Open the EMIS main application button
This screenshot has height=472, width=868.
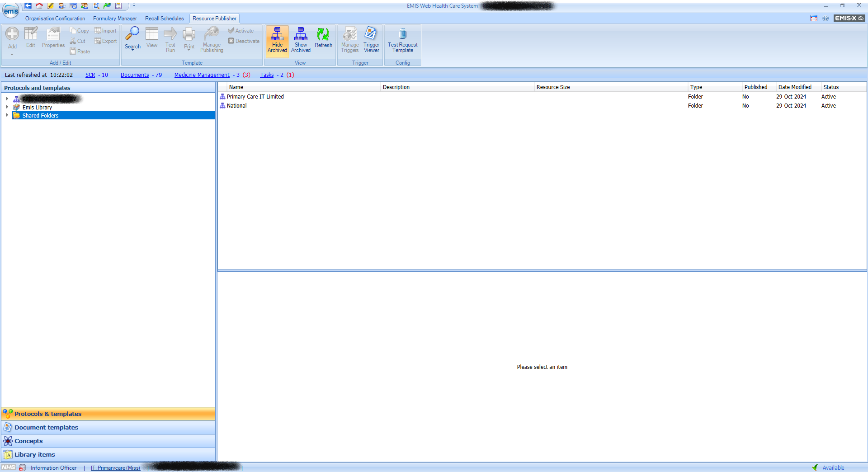[10, 11]
